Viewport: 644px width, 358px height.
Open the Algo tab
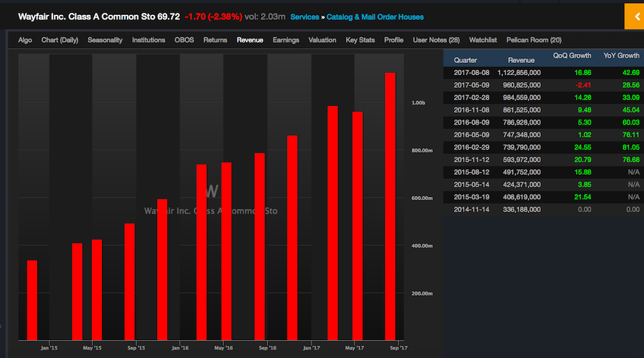point(25,40)
